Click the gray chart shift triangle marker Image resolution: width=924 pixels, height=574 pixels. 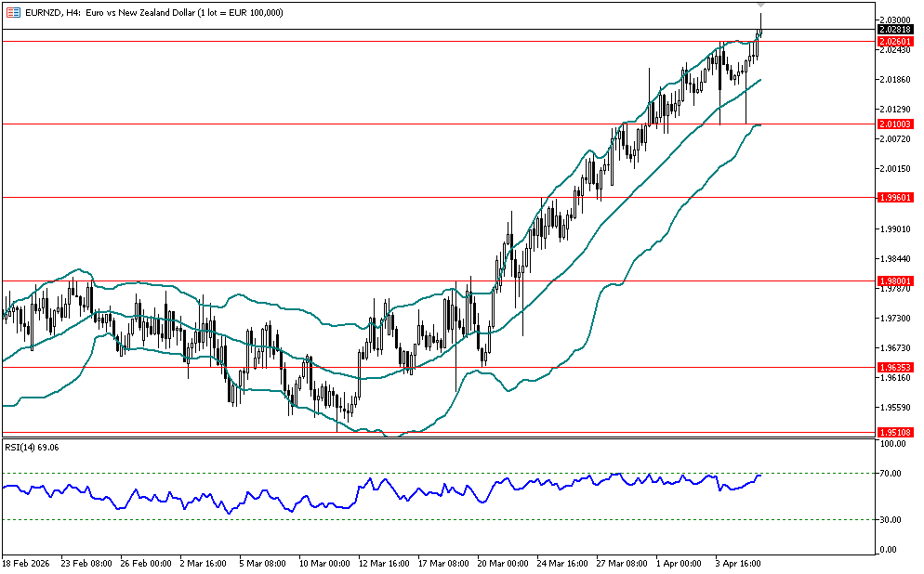(761, 6)
